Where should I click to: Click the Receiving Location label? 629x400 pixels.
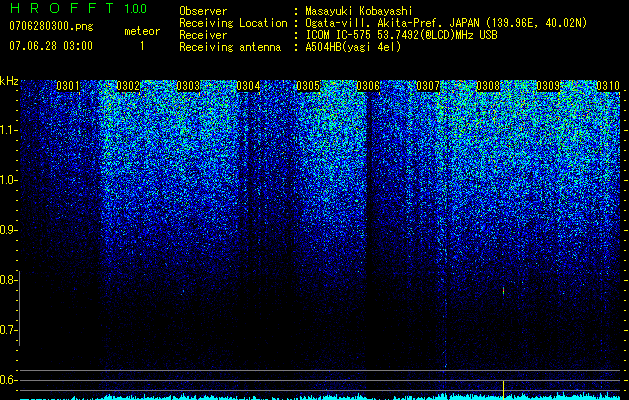click(233, 23)
